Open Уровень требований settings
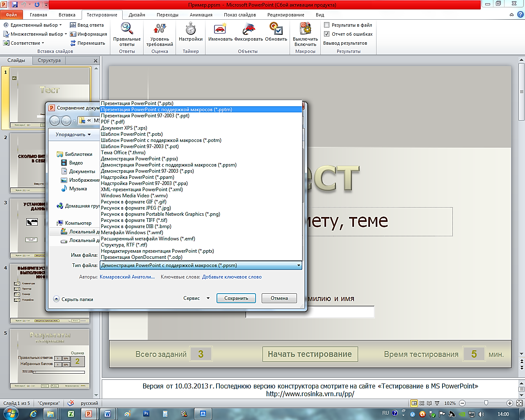 [x=160, y=34]
